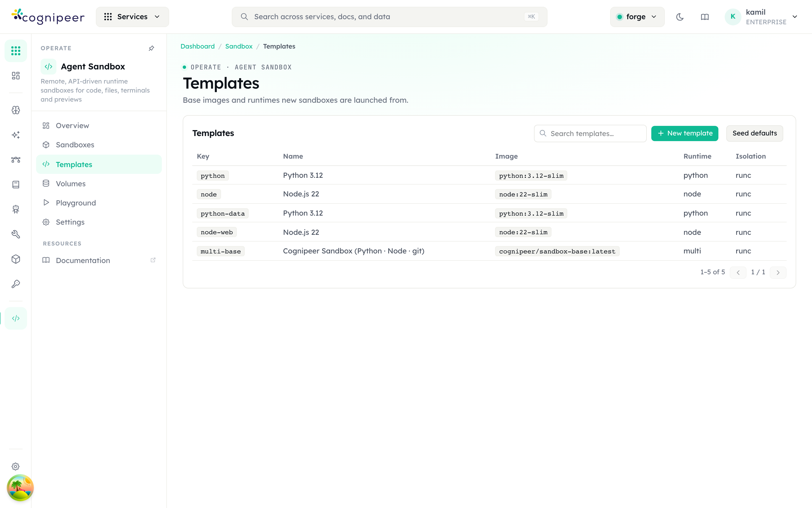
Task: Click the wrench icon in the left rail
Action: coord(16,234)
